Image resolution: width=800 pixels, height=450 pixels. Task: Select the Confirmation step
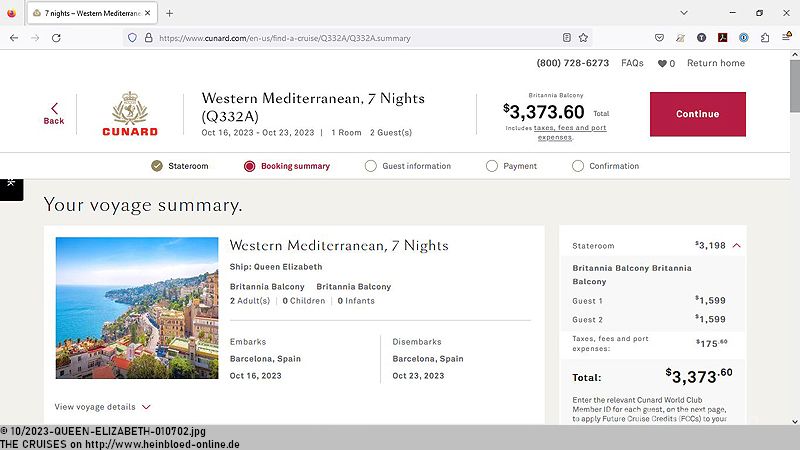(606, 166)
